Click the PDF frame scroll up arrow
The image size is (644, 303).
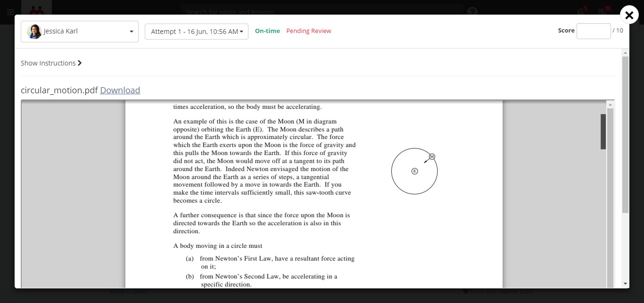610,104
